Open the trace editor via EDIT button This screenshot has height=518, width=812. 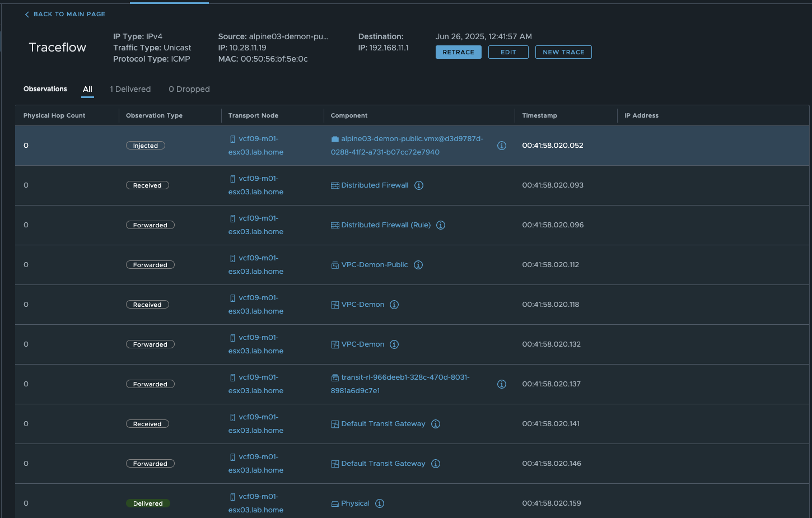508,52
